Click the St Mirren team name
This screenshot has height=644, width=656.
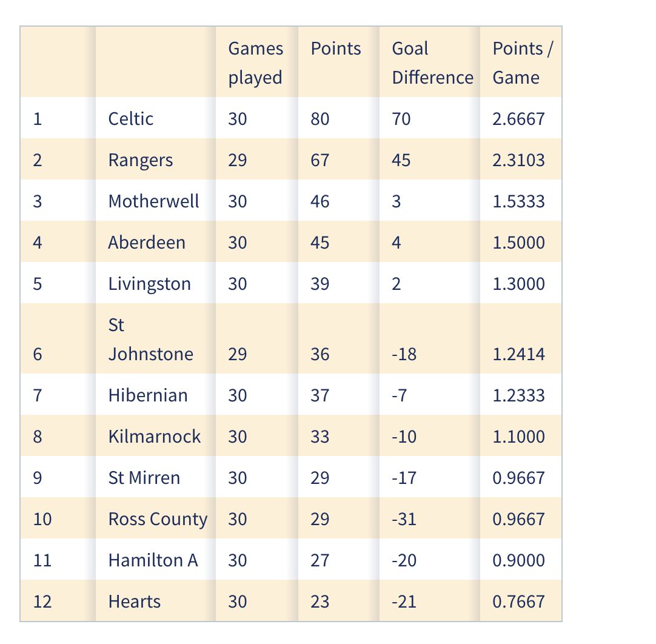click(144, 478)
